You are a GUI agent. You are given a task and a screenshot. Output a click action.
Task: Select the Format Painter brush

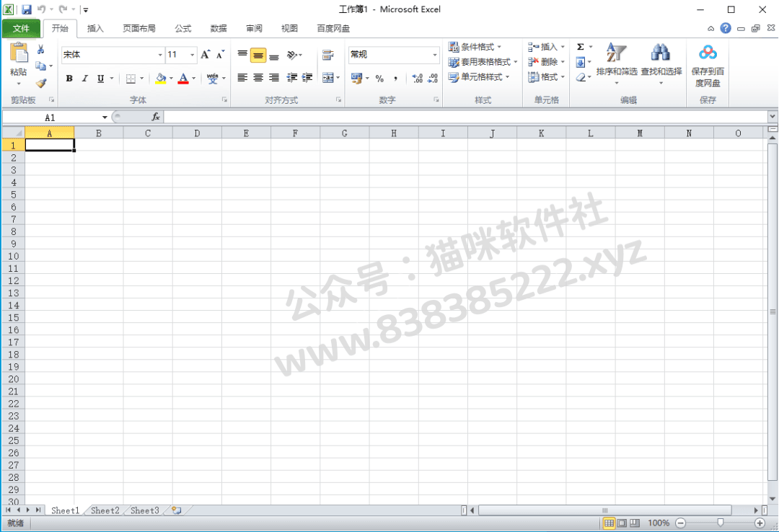(x=41, y=83)
